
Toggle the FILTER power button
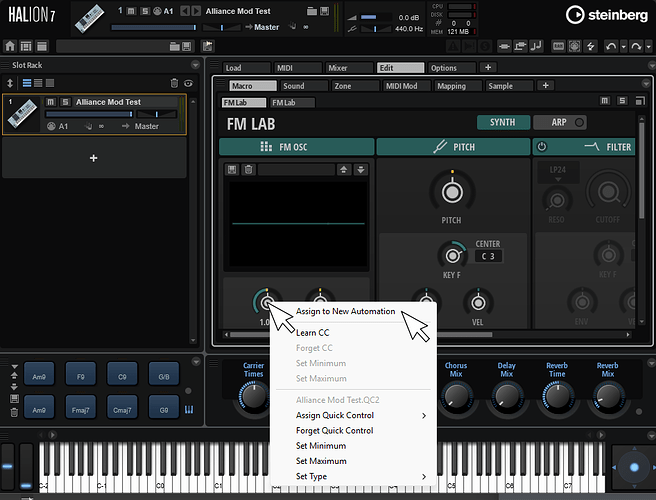click(542, 147)
